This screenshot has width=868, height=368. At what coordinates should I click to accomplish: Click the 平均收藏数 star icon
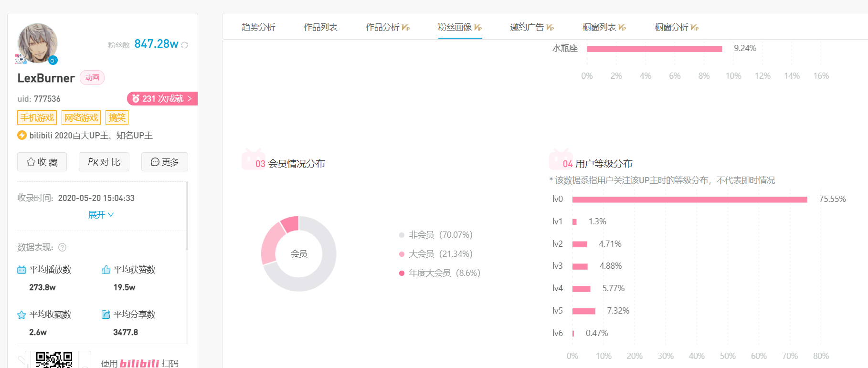pyautogui.click(x=21, y=315)
